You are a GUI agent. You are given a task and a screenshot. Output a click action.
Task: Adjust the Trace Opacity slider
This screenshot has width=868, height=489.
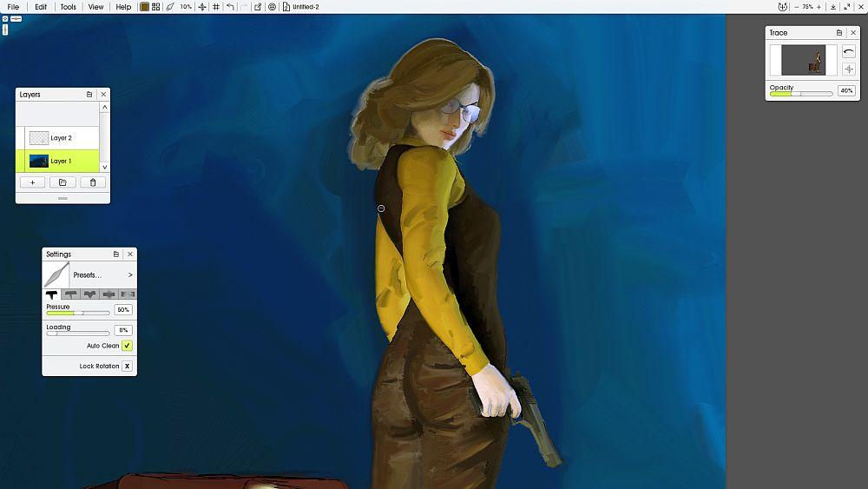[x=801, y=94]
